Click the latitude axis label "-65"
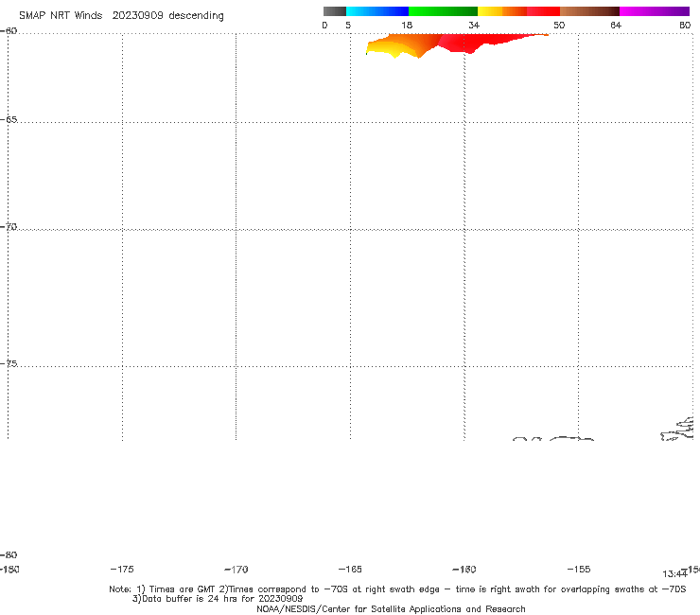This screenshot has height=615, width=700. point(9,120)
